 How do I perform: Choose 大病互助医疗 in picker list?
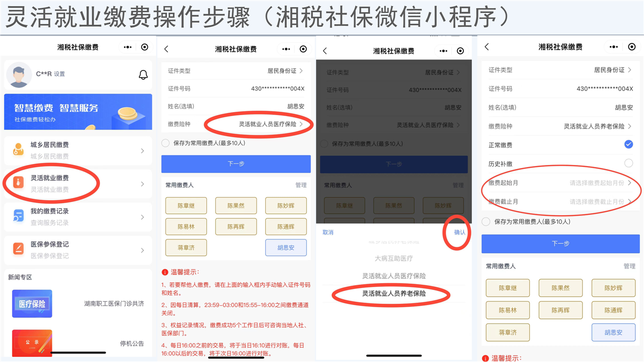point(393,258)
